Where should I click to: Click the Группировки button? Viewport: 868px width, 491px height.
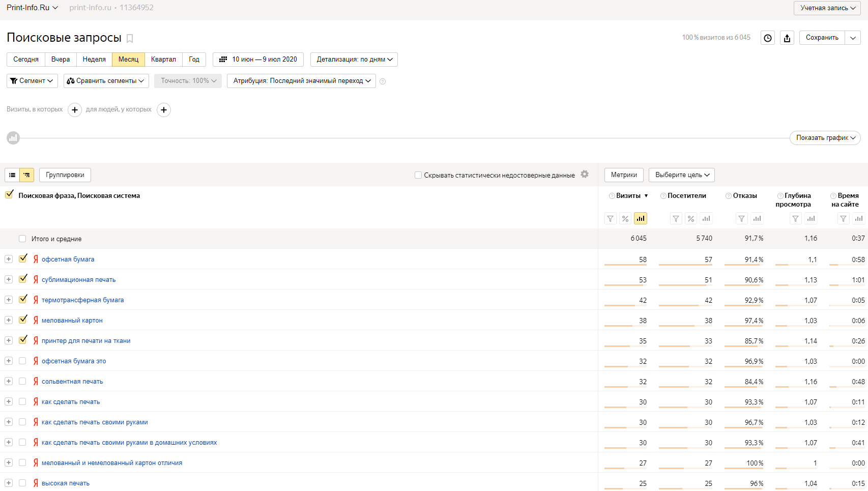(65, 175)
